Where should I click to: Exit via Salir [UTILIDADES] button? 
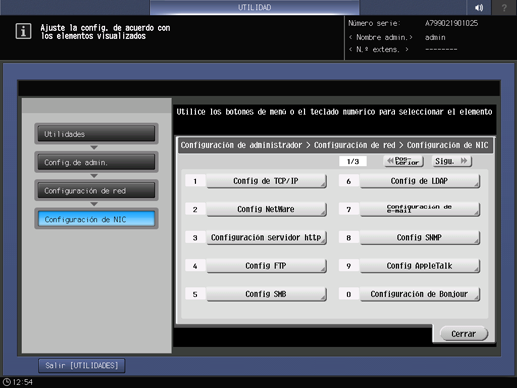point(82,366)
